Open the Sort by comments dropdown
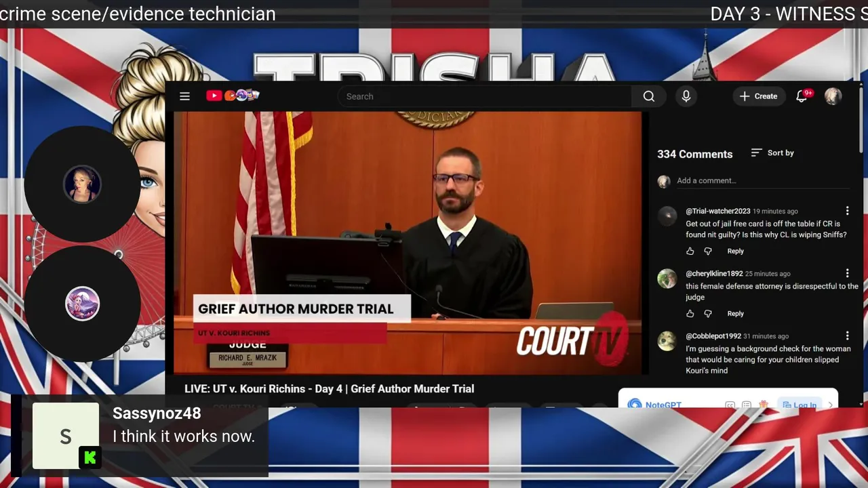This screenshot has width=868, height=488. point(772,153)
